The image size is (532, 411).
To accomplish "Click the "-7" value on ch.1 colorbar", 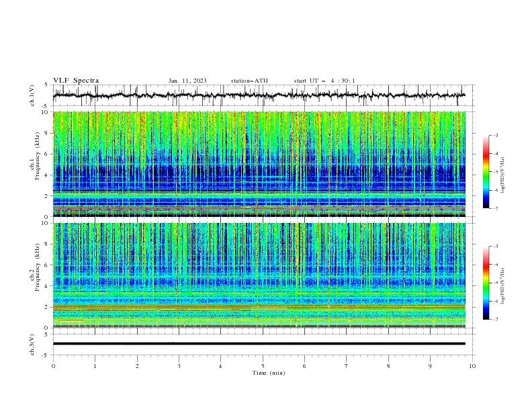I will point(495,208).
